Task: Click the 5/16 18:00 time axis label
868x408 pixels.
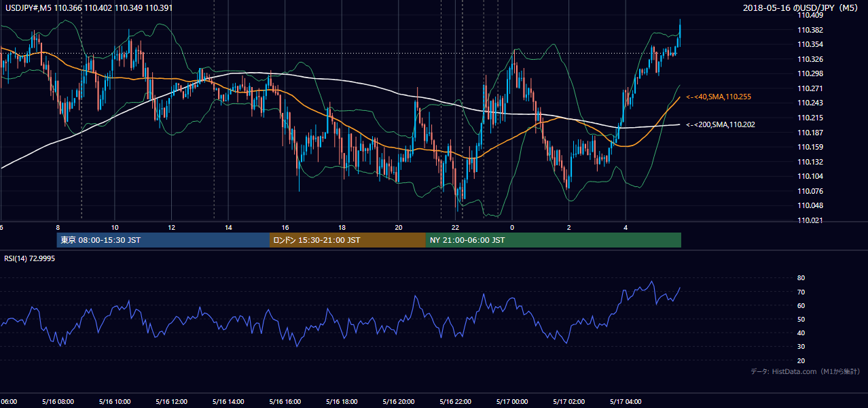Action: (x=340, y=402)
